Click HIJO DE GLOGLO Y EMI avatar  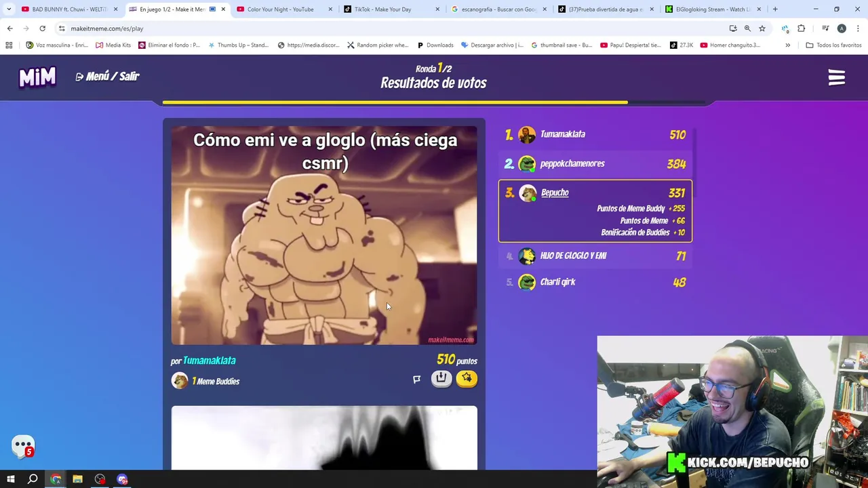tap(527, 256)
